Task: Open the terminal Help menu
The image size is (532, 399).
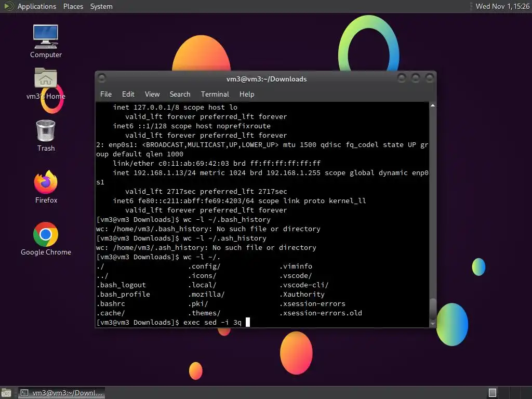Action: pyautogui.click(x=247, y=94)
